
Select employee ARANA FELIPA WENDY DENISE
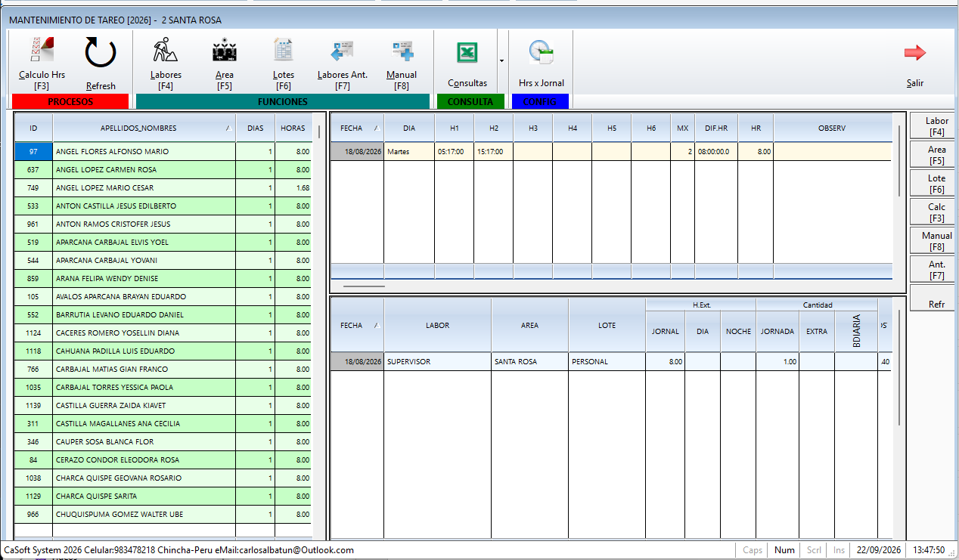coord(163,278)
